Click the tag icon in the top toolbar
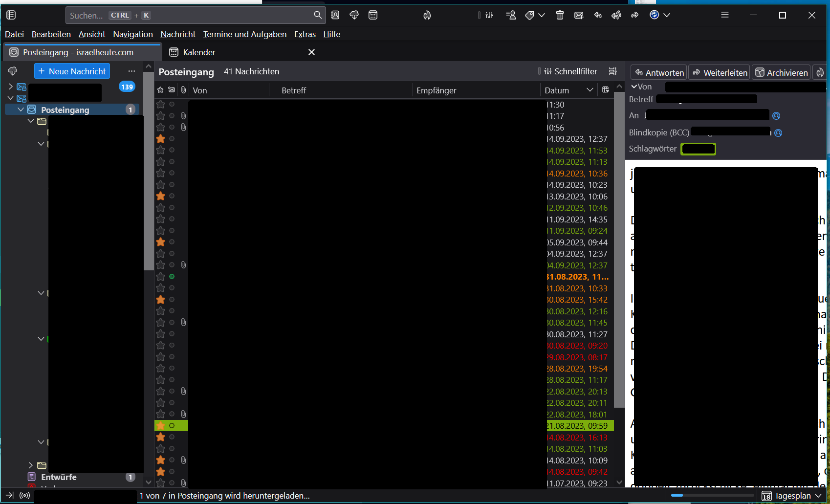Viewport: 830px width, 504px height. 529,15
